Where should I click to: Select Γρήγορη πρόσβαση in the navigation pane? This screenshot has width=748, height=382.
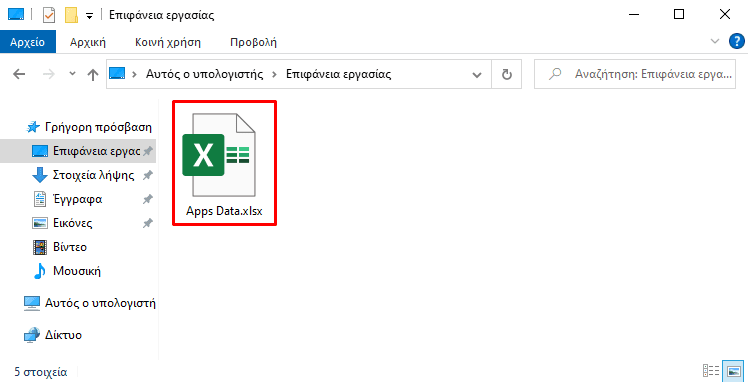click(90, 127)
